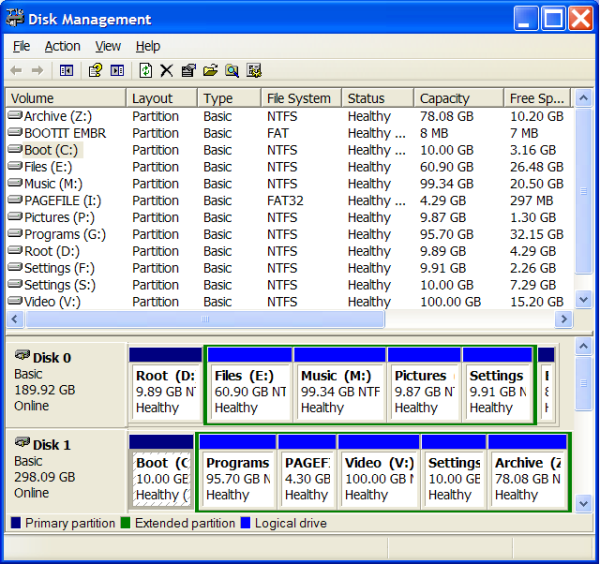Viewport: 600px width, 564px height.
Task: Sort by the Capacity column header
Action: pos(458,98)
